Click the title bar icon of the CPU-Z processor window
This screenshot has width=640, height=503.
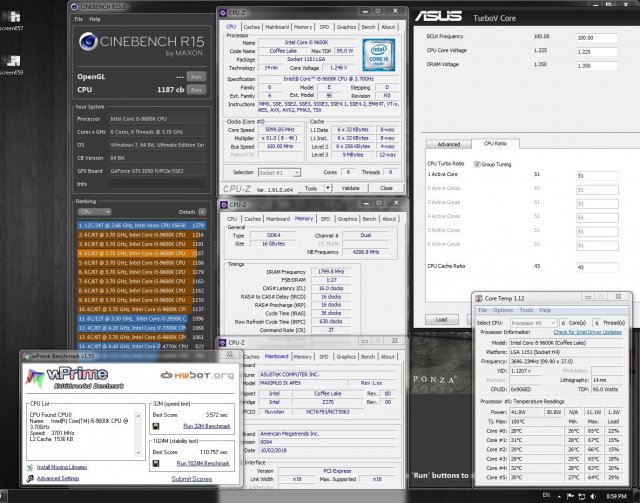[x=223, y=13]
